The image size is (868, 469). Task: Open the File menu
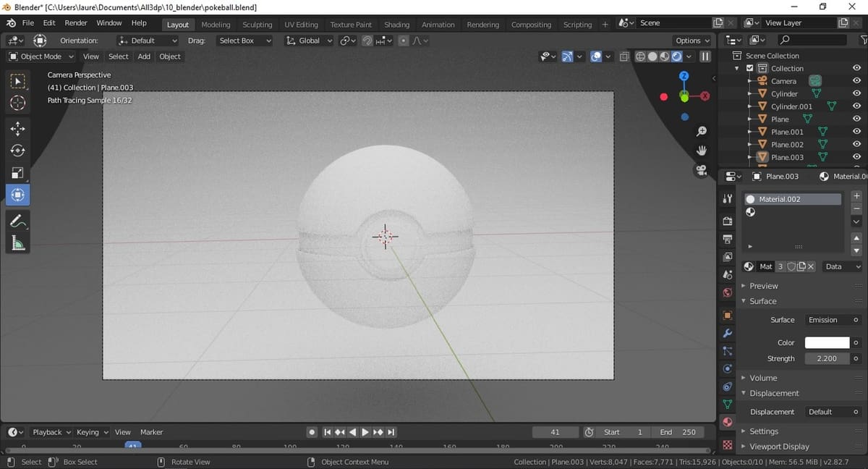coord(27,23)
